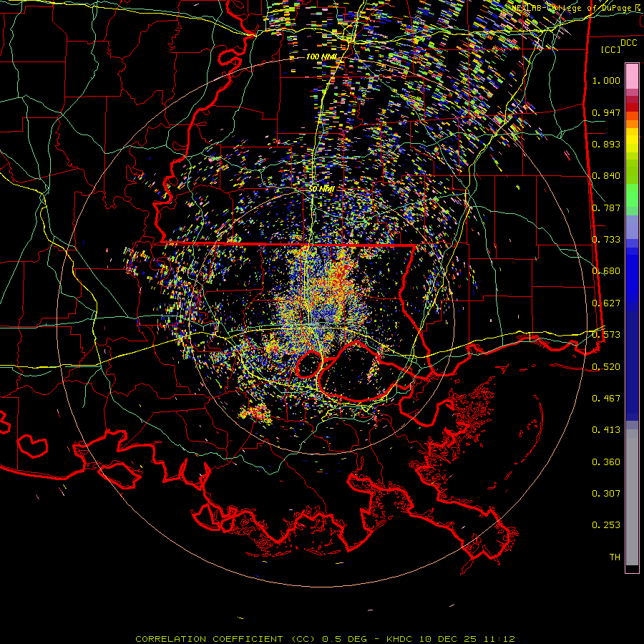Click the 100 NMI range ring label

tap(321, 57)
